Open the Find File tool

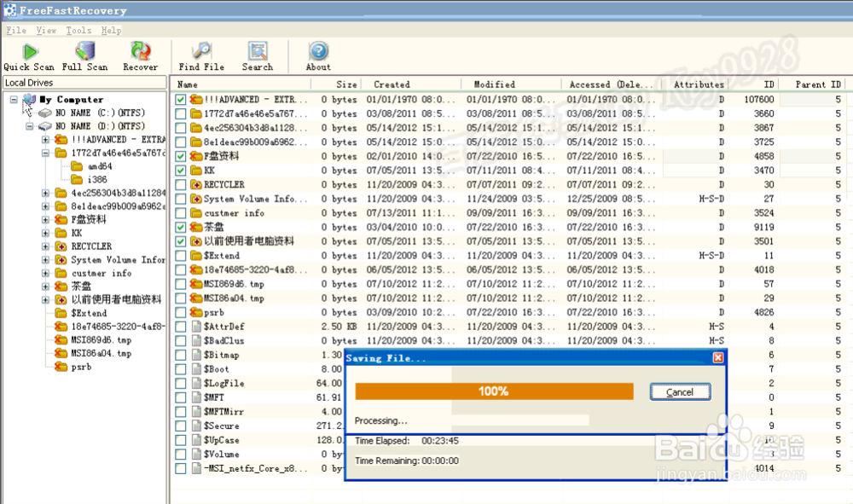201,56
